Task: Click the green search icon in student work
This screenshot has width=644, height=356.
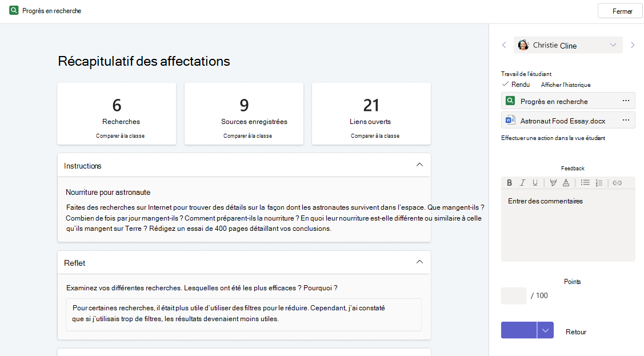Action: (x=510, y=101)
